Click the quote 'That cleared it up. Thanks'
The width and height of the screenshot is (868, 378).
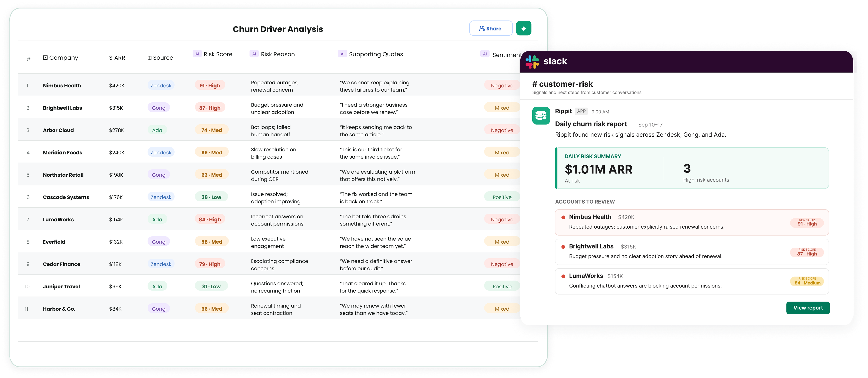pos(372,283)
